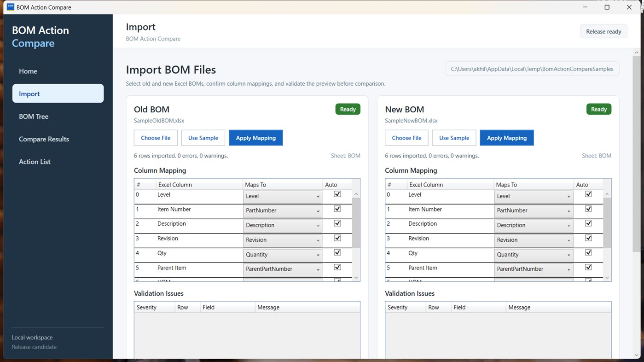644x362 pixels.
Task: Toggle Auto checkbox for New BOM Item Number
Action: pyautogui.click(x=588, y=209)
